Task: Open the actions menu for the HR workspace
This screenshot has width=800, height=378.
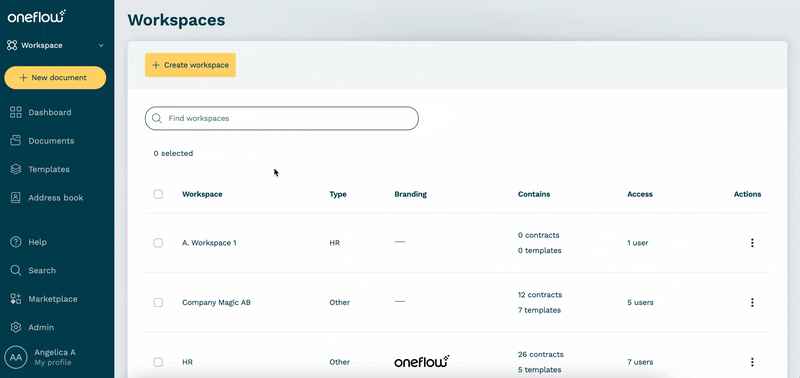Action: click(752, 362)
